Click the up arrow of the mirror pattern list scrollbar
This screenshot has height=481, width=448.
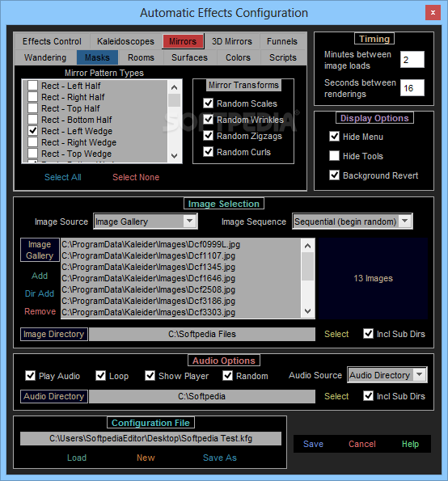pos(175,87)
